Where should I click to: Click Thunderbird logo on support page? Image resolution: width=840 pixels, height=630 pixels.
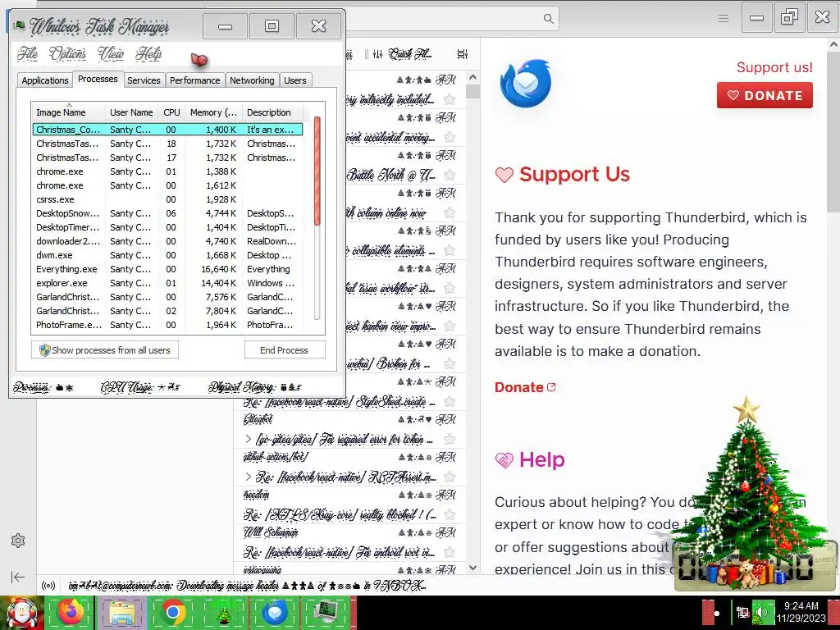click(526, 83)
